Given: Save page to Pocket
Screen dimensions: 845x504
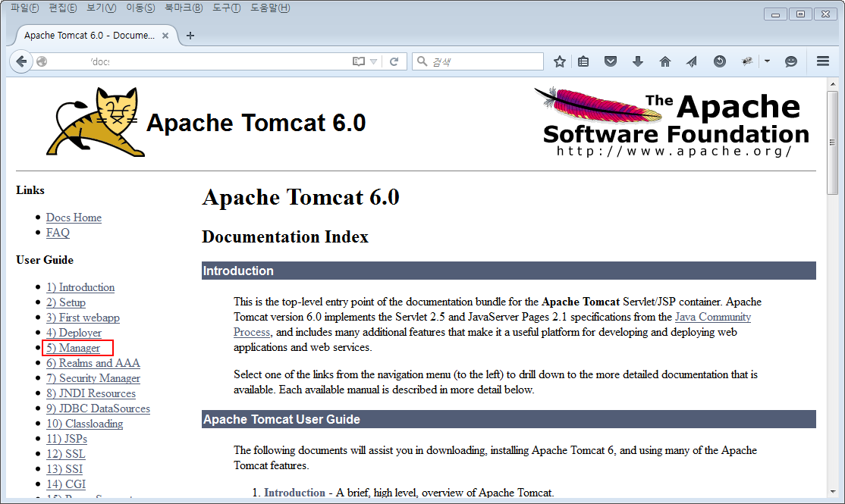Looking at the screenshot, I should click(610, 61).
